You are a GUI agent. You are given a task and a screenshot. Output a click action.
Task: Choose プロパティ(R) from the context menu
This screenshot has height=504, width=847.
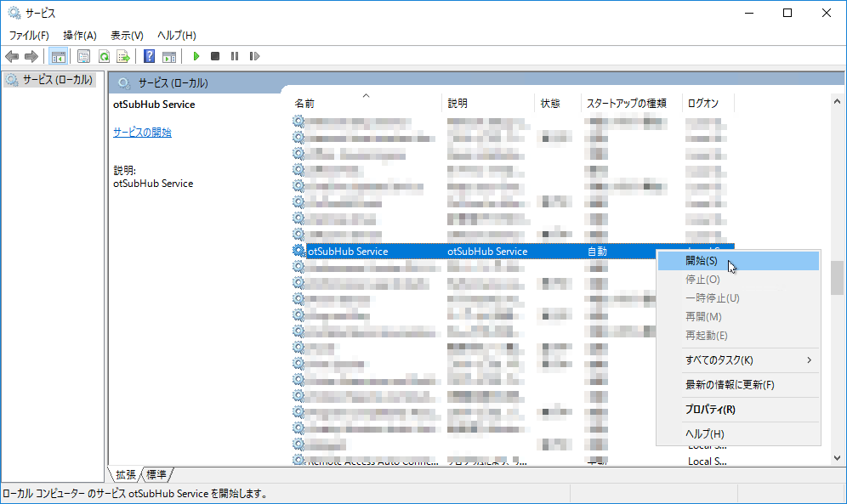point(710,410)
